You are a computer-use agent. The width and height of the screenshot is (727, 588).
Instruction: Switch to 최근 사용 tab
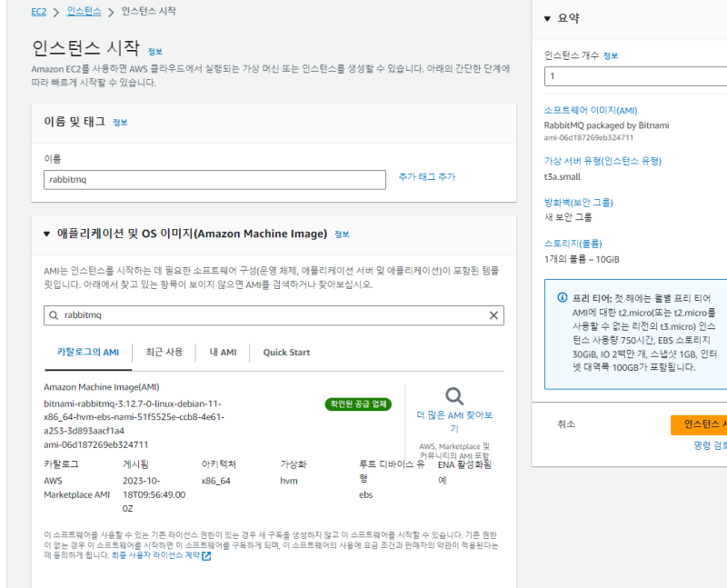[x=164, y=352]
